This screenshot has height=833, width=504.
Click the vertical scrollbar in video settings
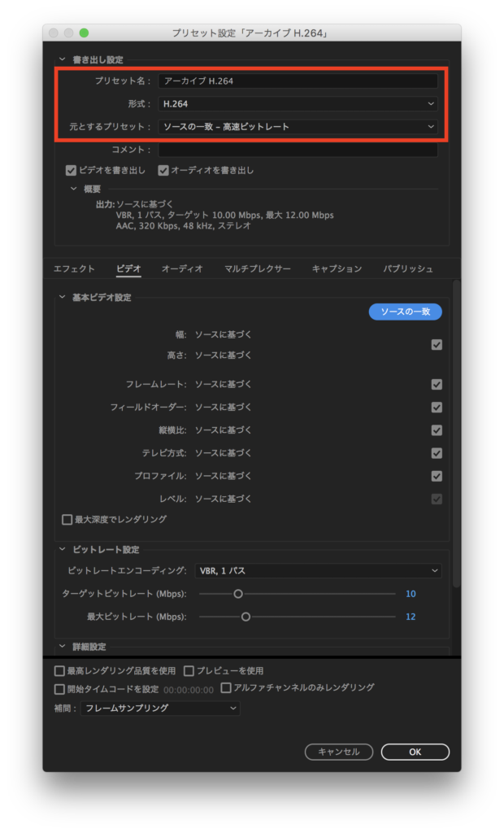(x=457, y=433)
